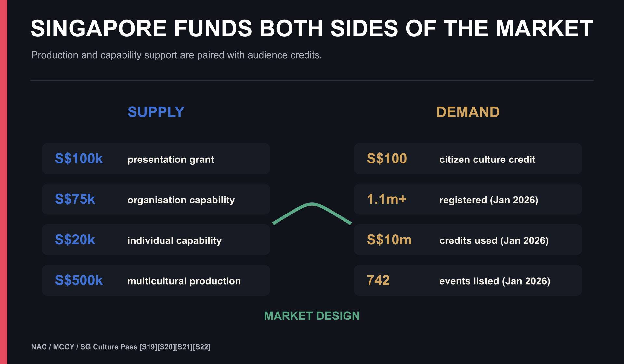Select the S$75k organisation capability card

pos(156,199)
